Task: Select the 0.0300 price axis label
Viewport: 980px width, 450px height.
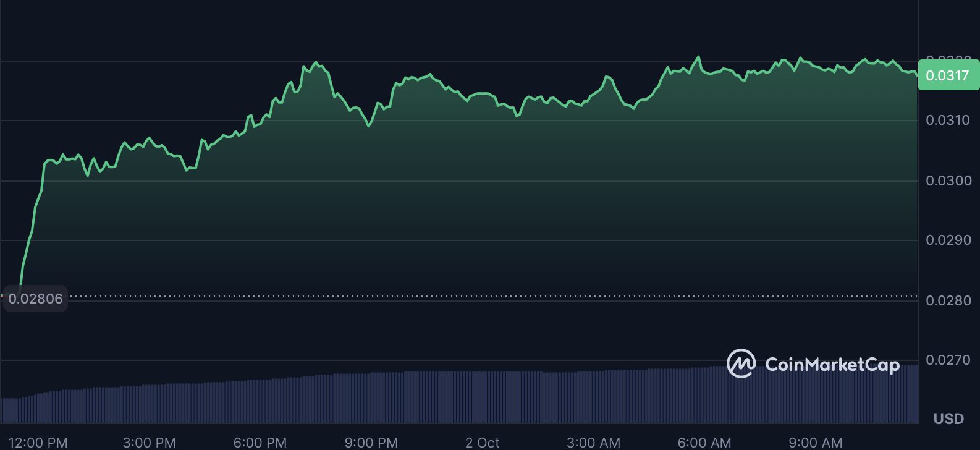Action: click(x=948, y=180)
